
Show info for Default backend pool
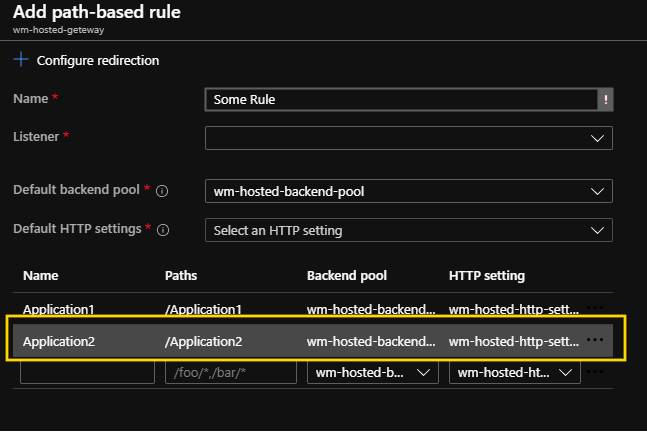pos(162,191)
